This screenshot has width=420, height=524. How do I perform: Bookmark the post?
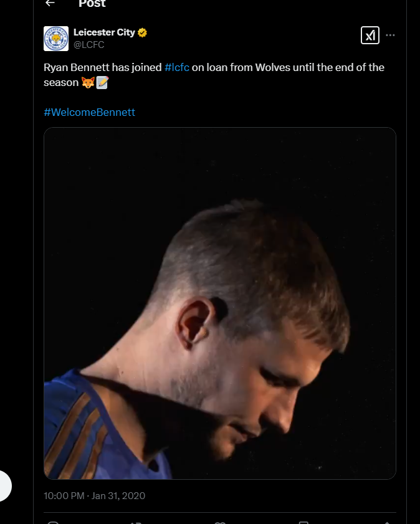(x=303, y=522)
